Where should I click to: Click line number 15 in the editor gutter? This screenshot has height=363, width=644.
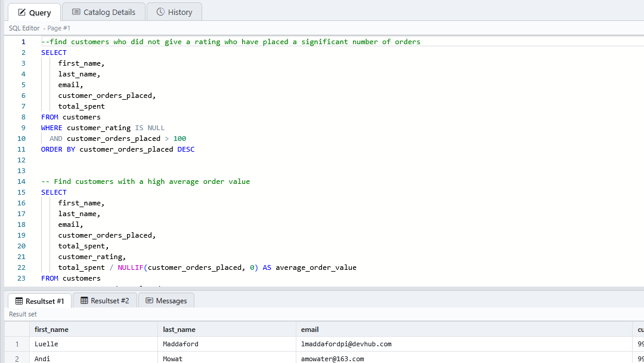pos(21,192)
